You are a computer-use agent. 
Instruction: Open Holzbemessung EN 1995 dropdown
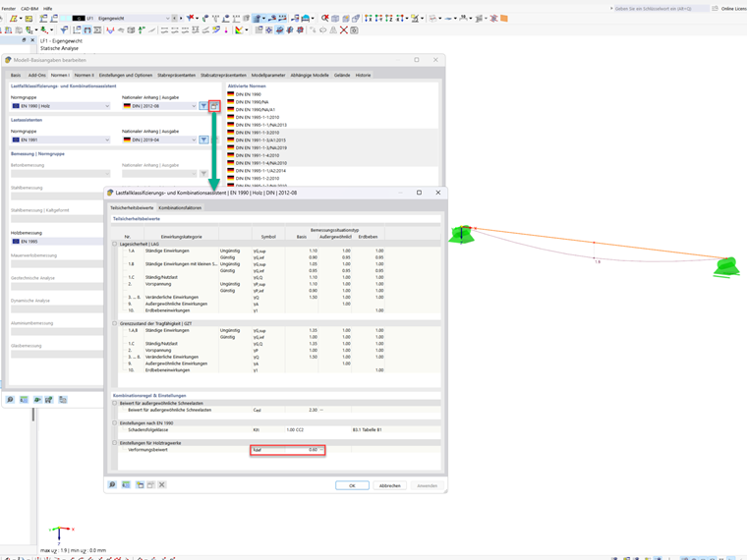(x=57, y=242)
